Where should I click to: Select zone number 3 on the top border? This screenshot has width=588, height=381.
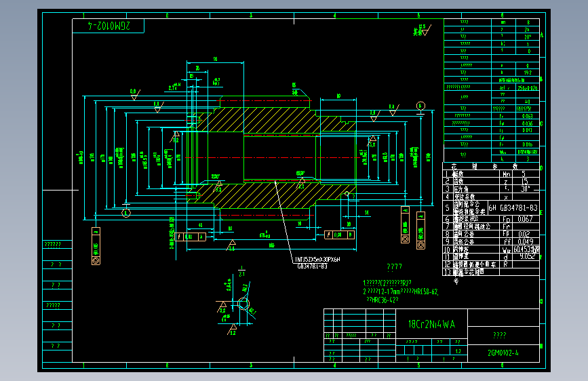251,16
